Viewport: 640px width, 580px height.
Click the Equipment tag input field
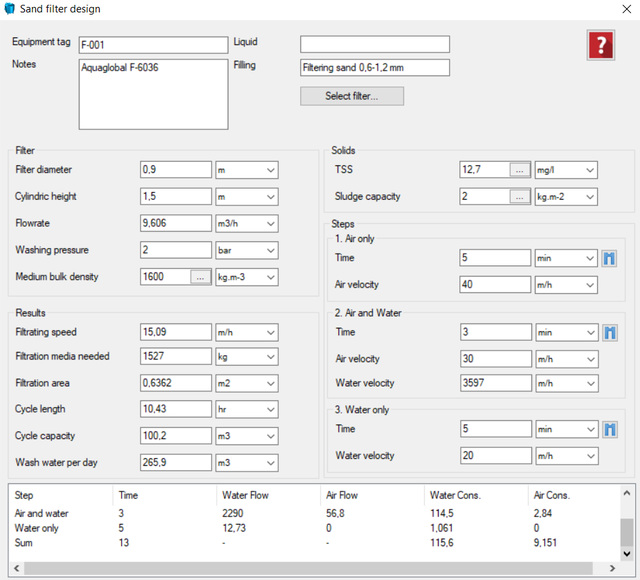[x=153, y=45]
